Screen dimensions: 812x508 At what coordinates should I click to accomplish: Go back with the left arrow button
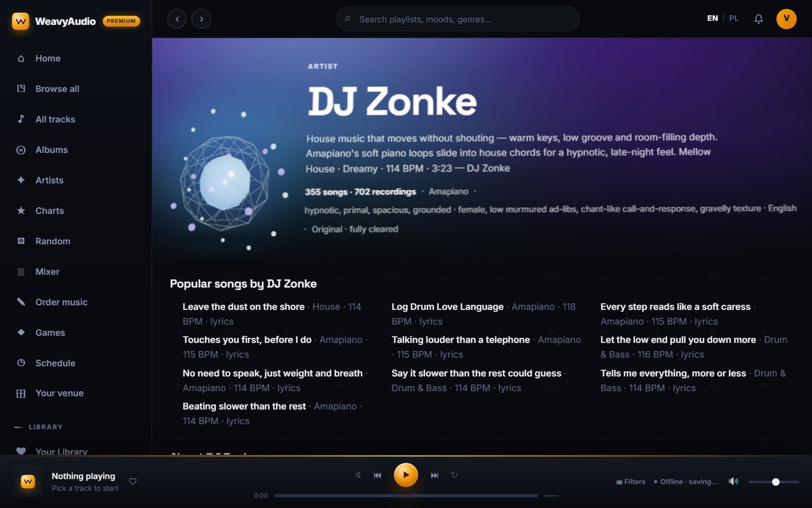coord(177,19)
